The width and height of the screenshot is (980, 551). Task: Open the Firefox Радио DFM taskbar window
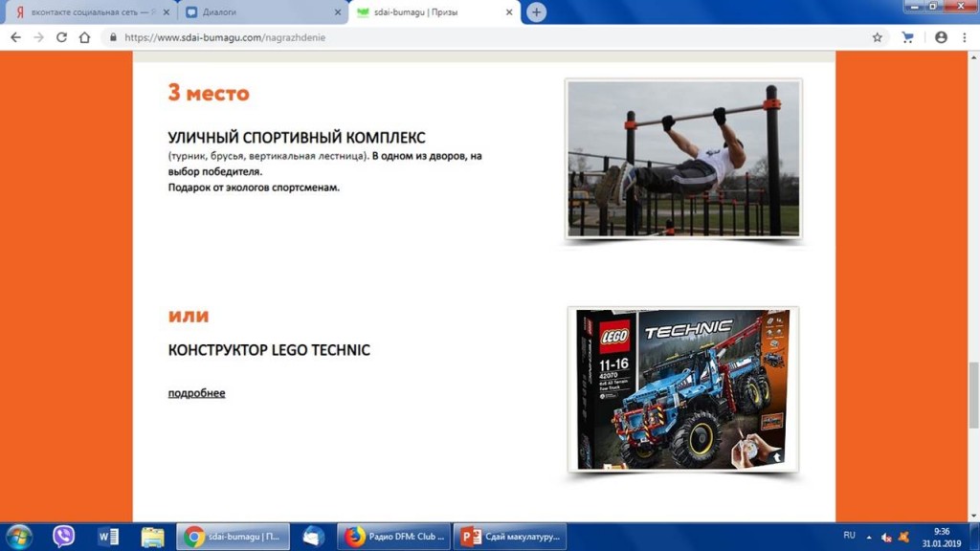pos(394,537)
